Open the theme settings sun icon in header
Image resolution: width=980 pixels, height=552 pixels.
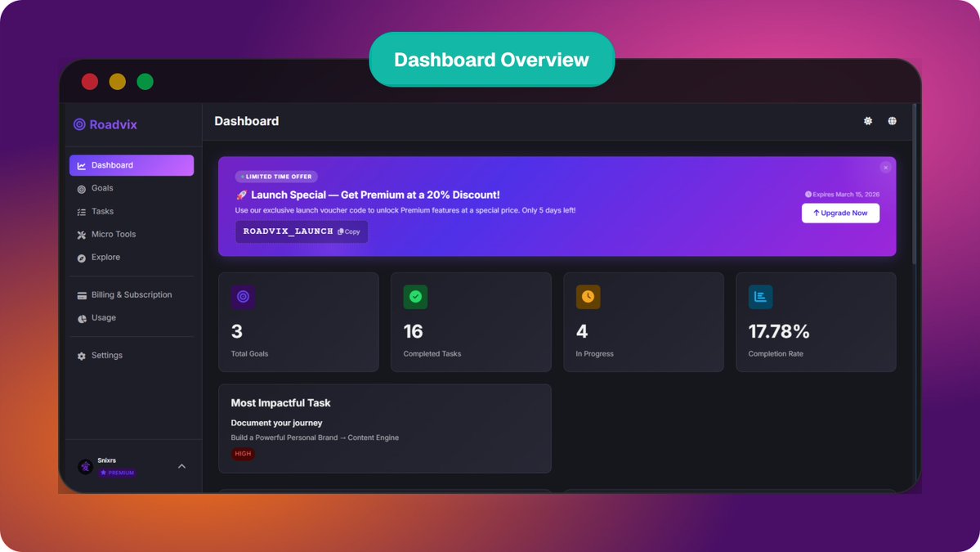point(868,121)
